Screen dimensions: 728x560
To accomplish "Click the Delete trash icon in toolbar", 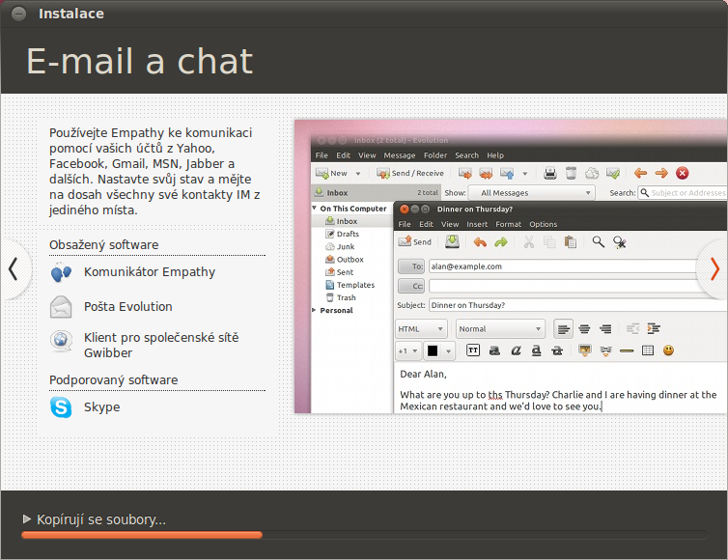I will [571, 173].
